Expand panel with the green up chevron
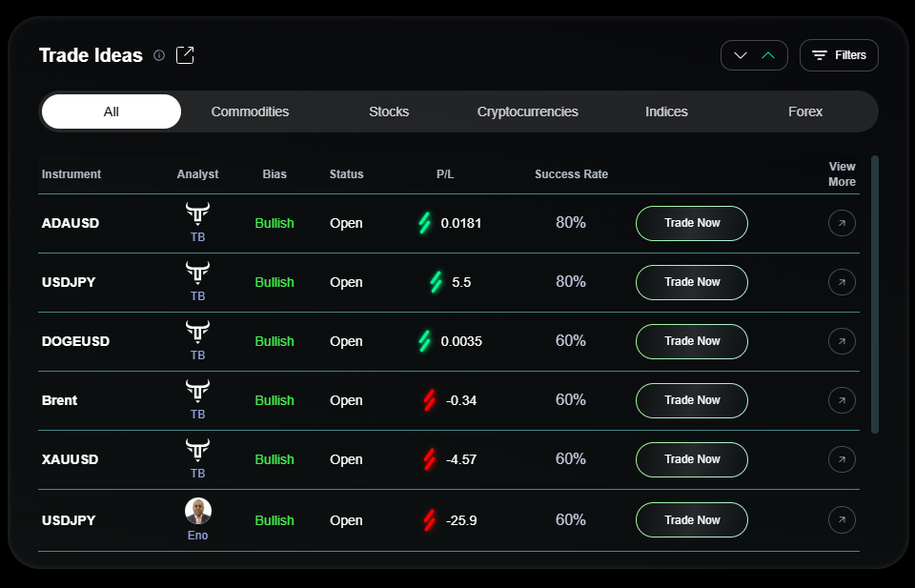This screenshot has height=588, width=915. [x=768, y=55]
